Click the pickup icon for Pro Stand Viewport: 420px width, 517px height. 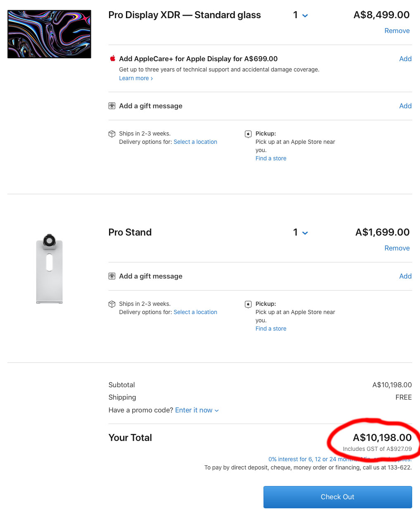pyautogui.click(x=248, y=305)
